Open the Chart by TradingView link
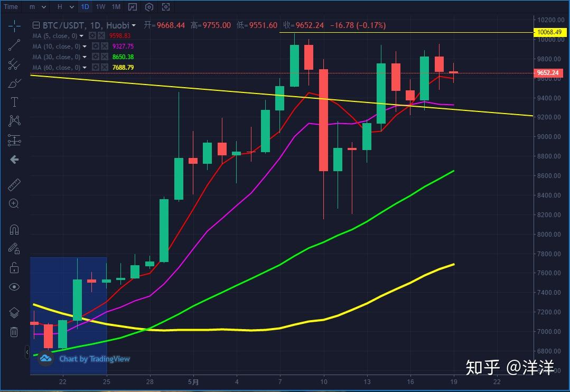The image size is (570, 392). (95, 359)
